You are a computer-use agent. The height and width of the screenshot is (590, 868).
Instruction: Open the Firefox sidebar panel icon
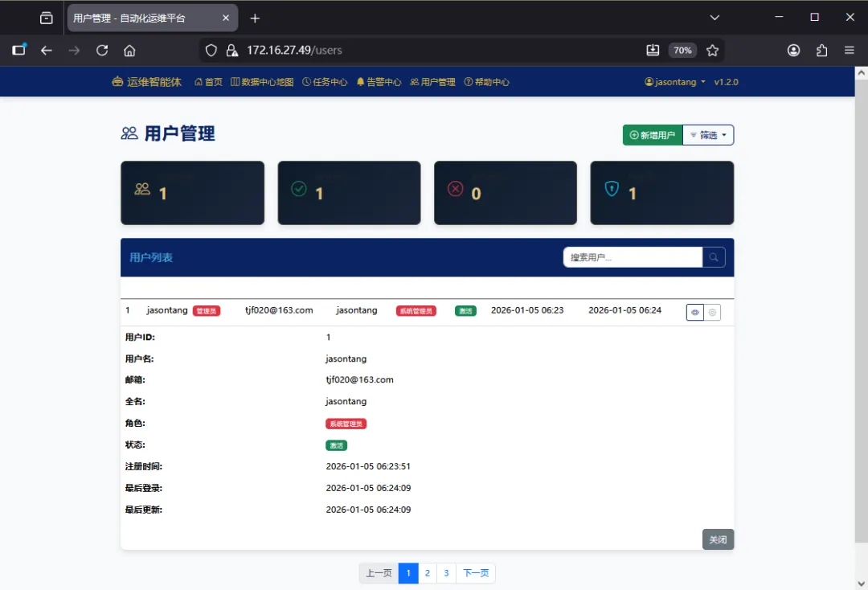point(18,50)
